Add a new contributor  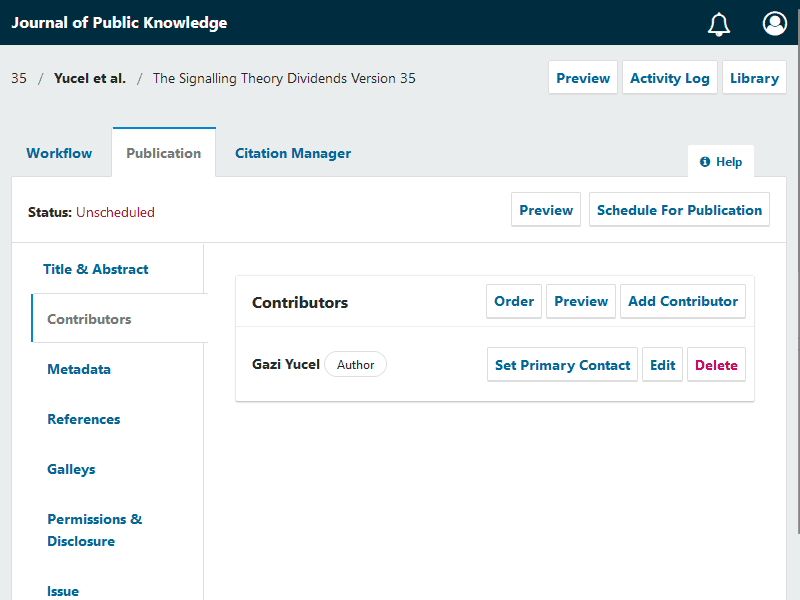pyautogui.click(x=683, y=301)
